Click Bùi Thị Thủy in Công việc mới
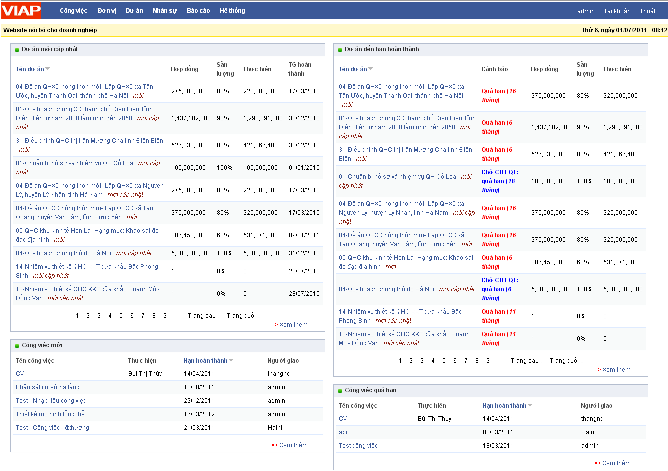Screen dimensions: 668x471 145,374
